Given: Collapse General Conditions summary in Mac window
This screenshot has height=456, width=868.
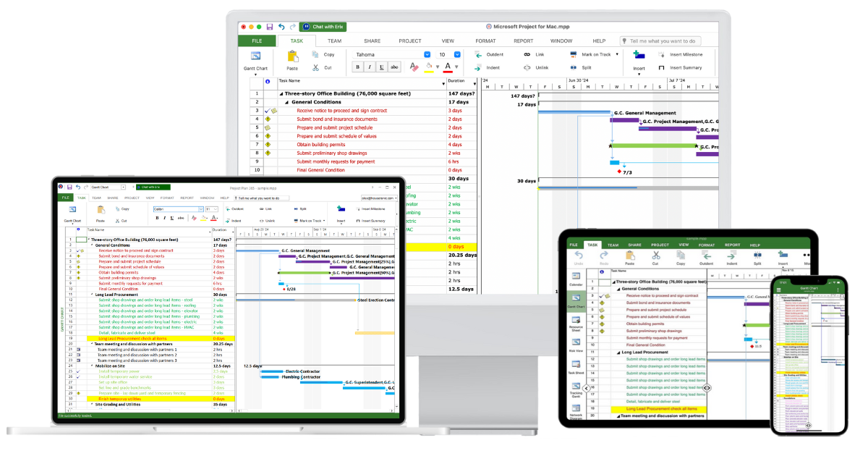Looking at the screenshot, I should coord(287,102).
